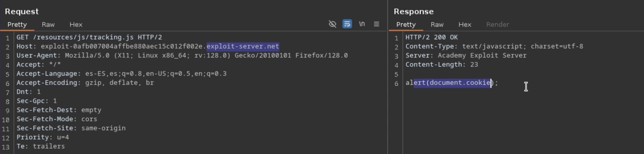Select the Response Pretty tab

406,24
